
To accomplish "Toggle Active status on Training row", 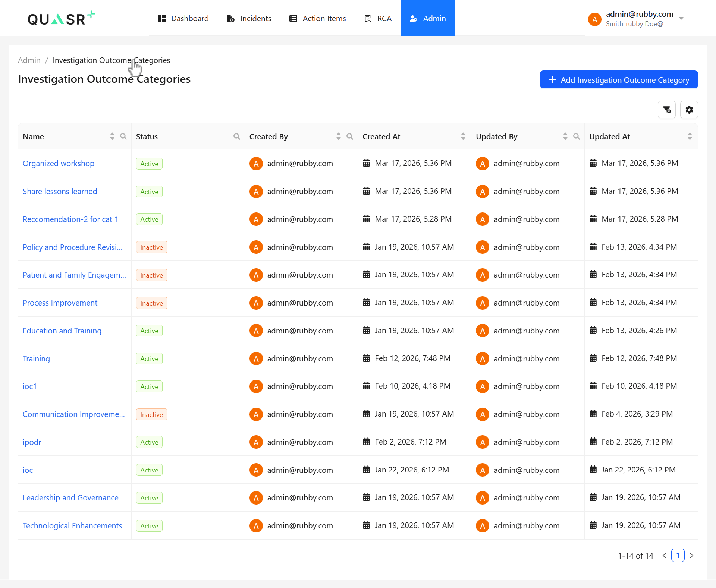I will tap(149, 358).
